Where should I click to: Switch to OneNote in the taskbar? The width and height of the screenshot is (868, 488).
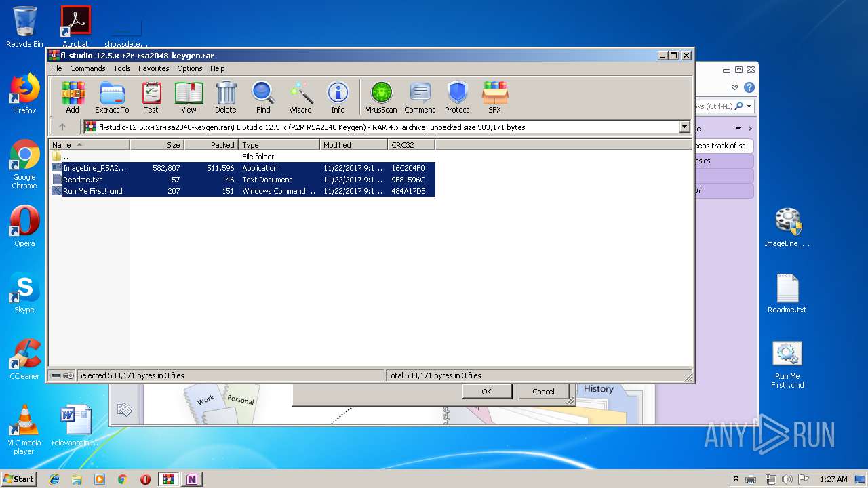pyautogui.click(x=191, y=479)
